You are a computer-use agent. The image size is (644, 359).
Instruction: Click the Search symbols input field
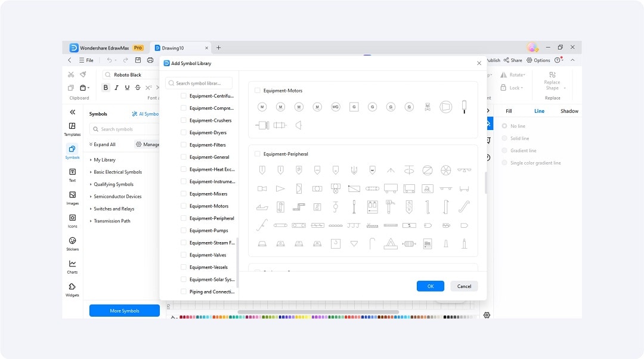tap(125, 129)
